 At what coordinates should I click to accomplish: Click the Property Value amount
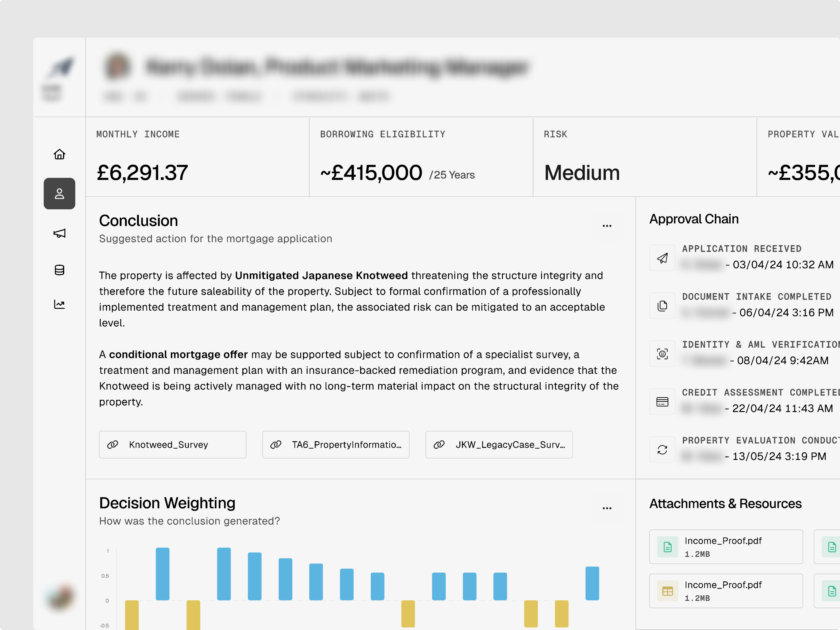click(x=803, y=173)
